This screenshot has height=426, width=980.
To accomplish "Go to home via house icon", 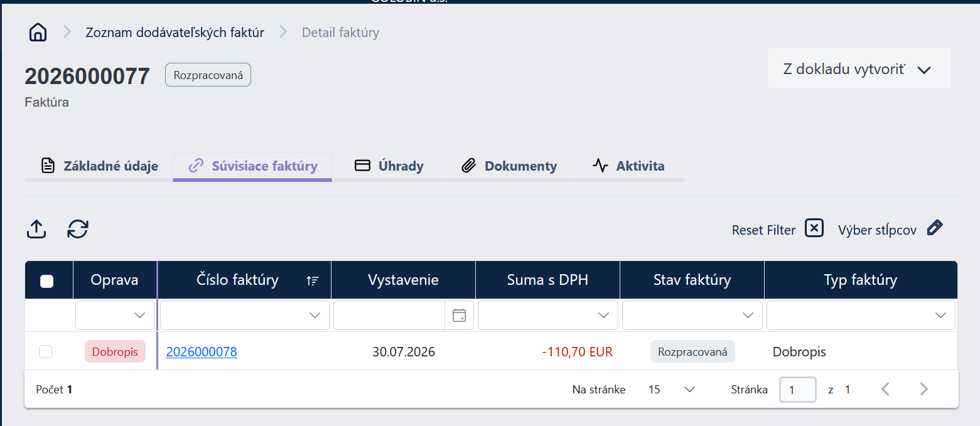I will (38, 32).
